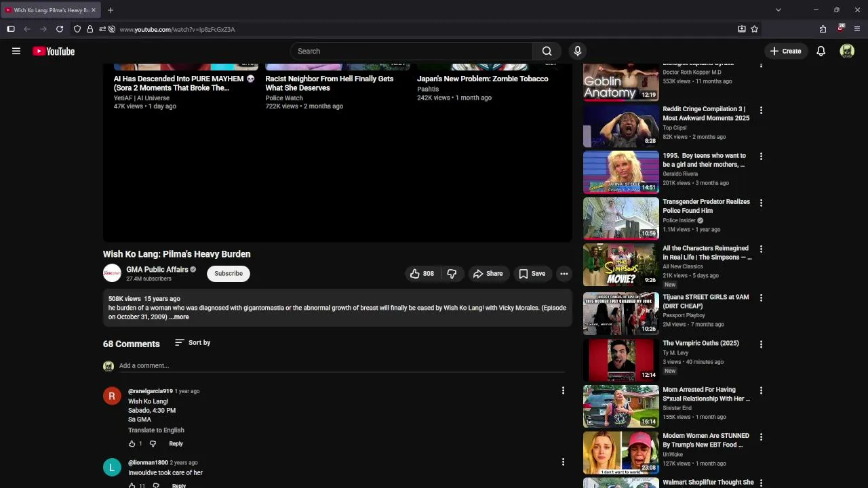Image resolution: width=868 pixels, height=488 pixels.
Task: Open shield tracking protection icon
Action: click(77, 29)
